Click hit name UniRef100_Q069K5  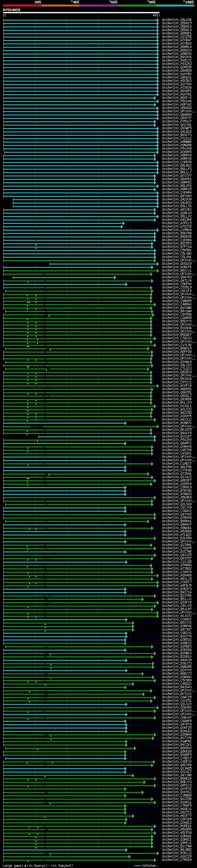pos(177,152)
